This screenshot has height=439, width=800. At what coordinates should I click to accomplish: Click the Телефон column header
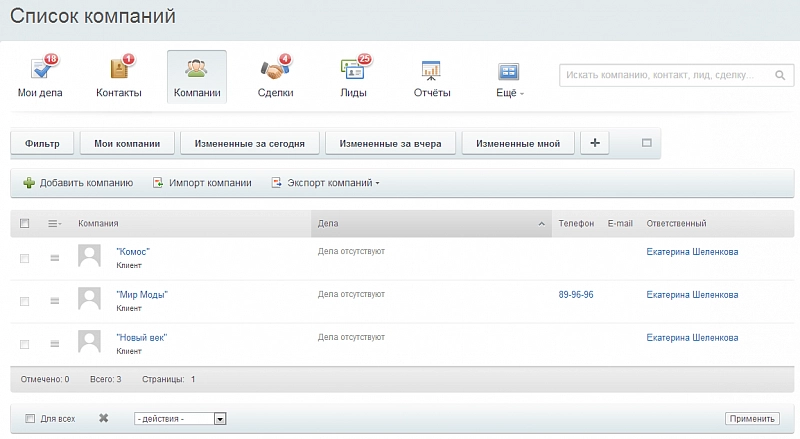576,224
